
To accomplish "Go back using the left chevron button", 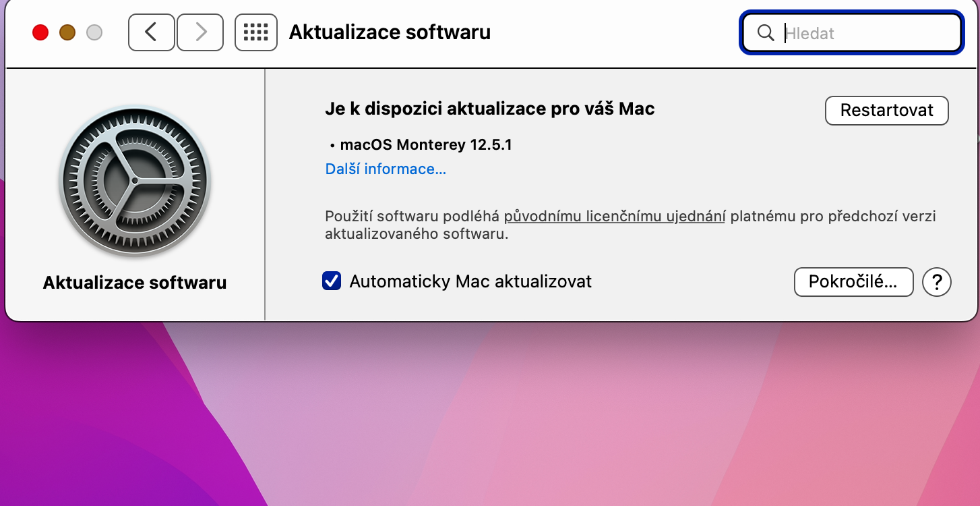I will click(x=152, y=32).
